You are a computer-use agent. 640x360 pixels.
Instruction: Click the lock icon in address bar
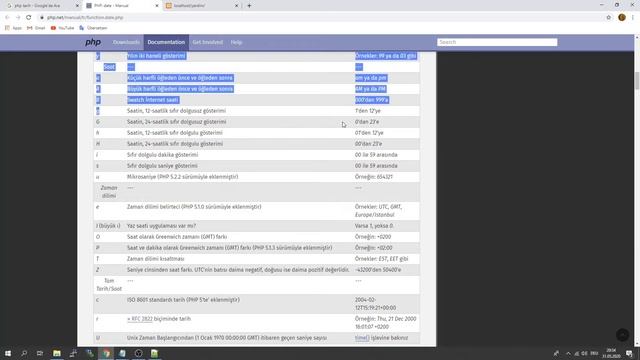point(42,18)
